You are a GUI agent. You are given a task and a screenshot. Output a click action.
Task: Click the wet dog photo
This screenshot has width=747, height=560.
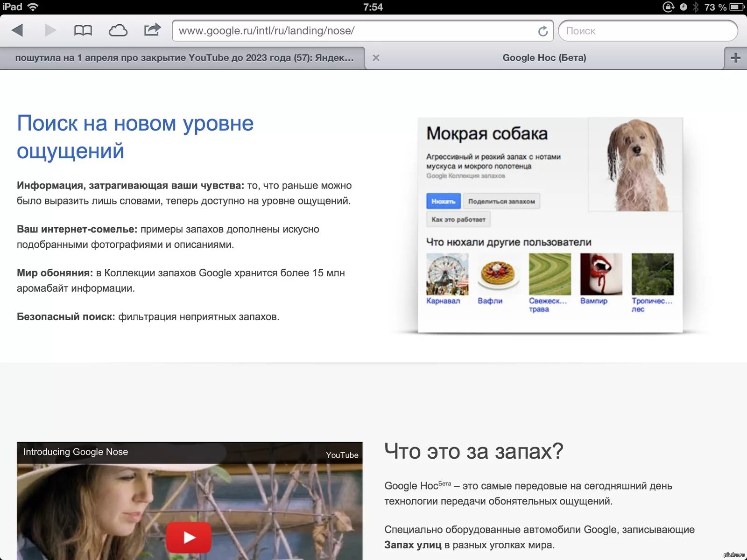(635, 164)
